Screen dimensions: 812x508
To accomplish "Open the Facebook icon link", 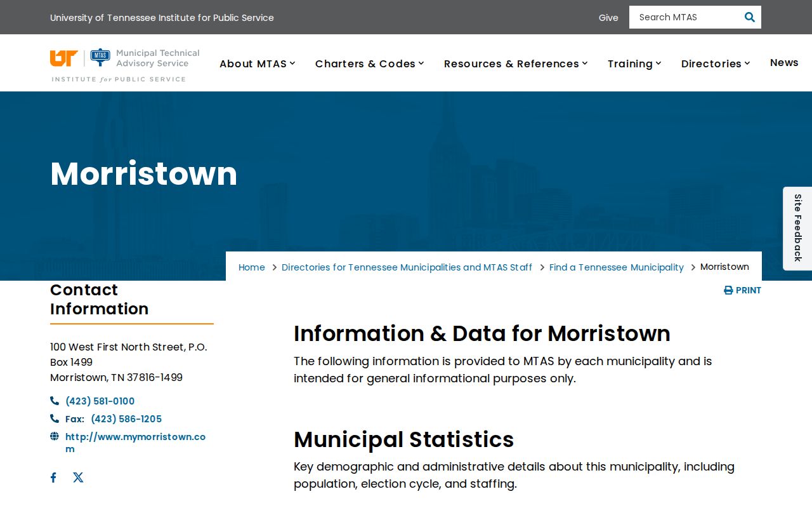I will 54,478.
